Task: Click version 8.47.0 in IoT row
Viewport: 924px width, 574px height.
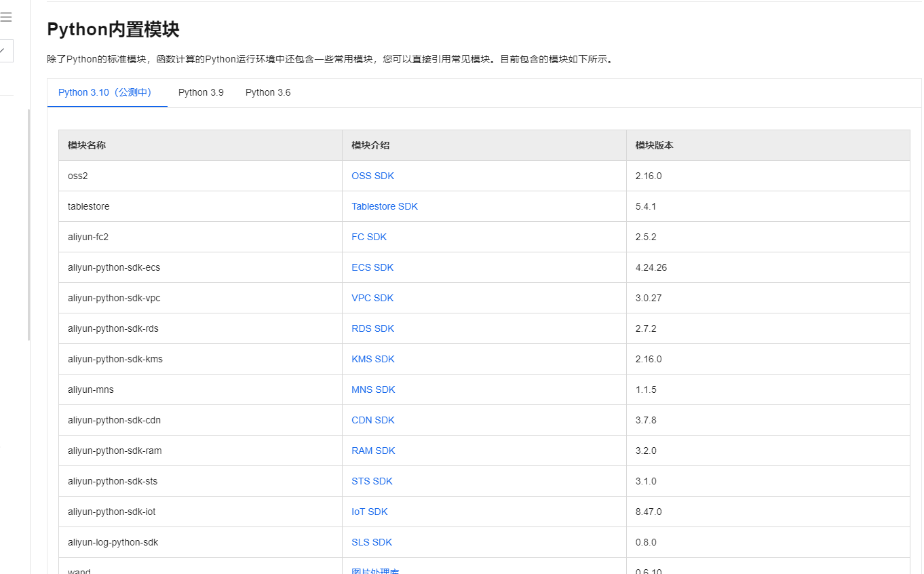Action: tap(649, 512)
